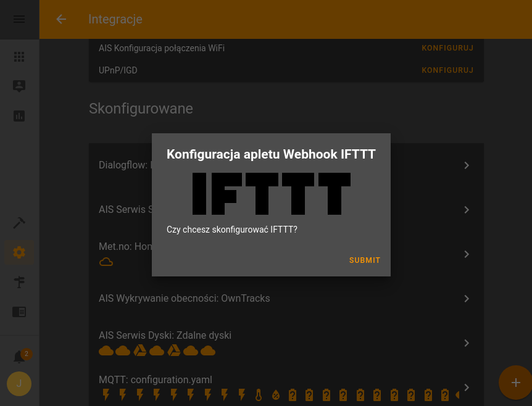Click text 'AIS Serwis Dyski: Zdalne dyski'
532x406 pixels.
point(165,336)
